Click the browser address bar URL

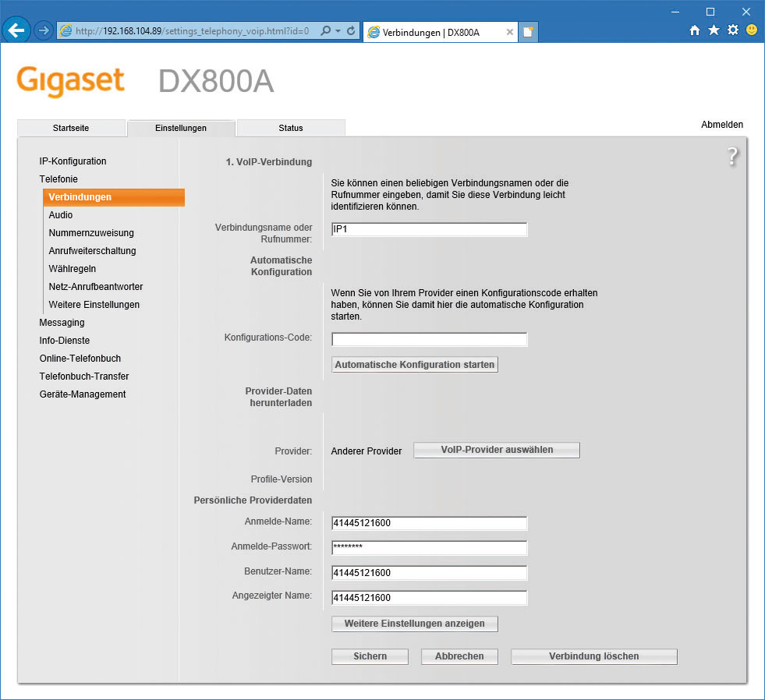pos(193,30)
